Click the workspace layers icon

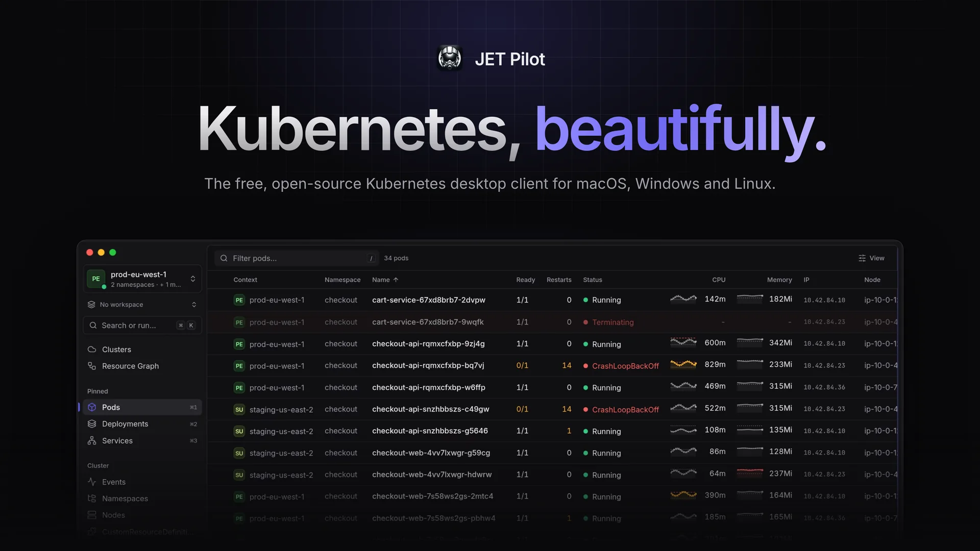tap(91, 305)
